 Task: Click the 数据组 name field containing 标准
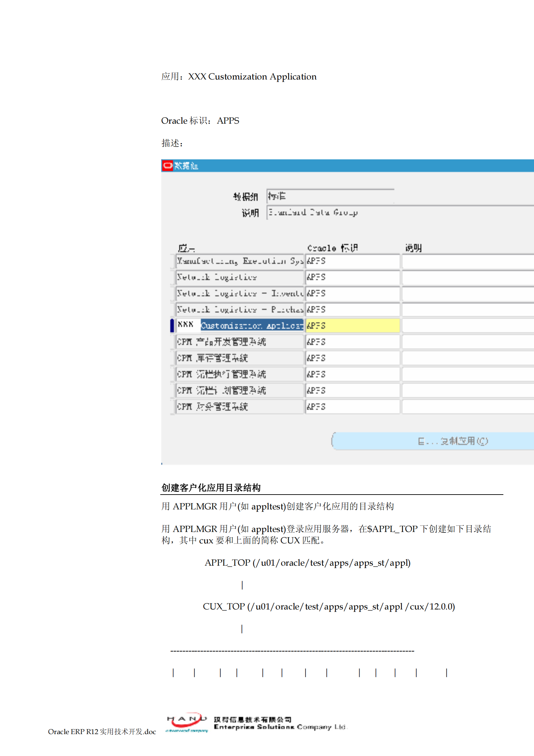[330, 196]
